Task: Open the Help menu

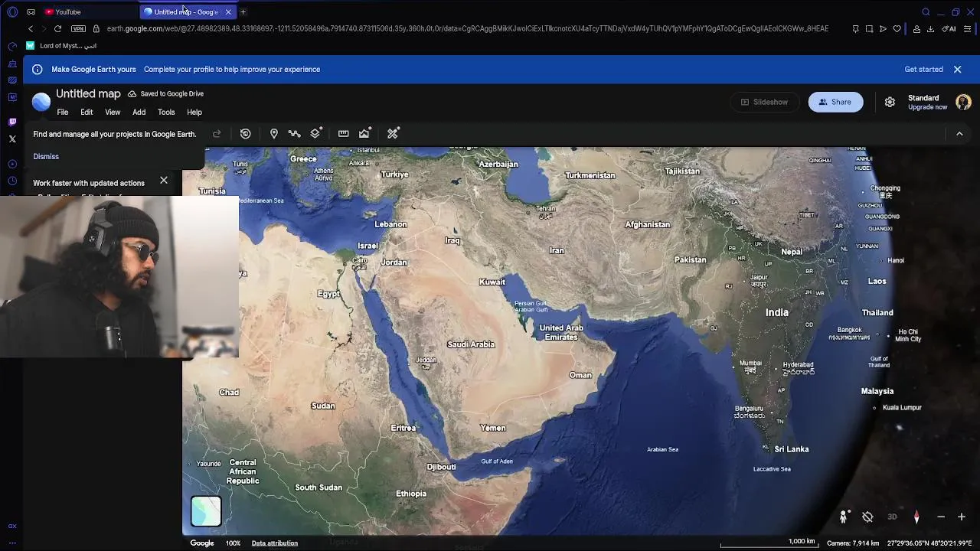Action: [194, 112]
